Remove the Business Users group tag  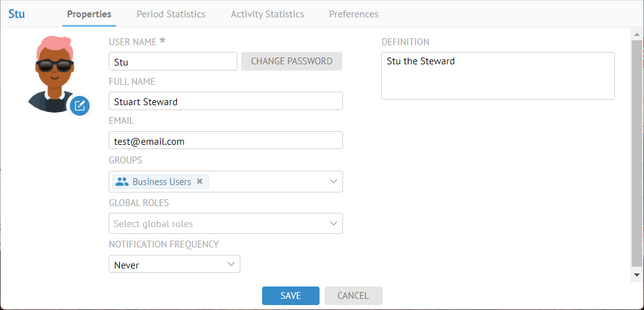[200, 181]
